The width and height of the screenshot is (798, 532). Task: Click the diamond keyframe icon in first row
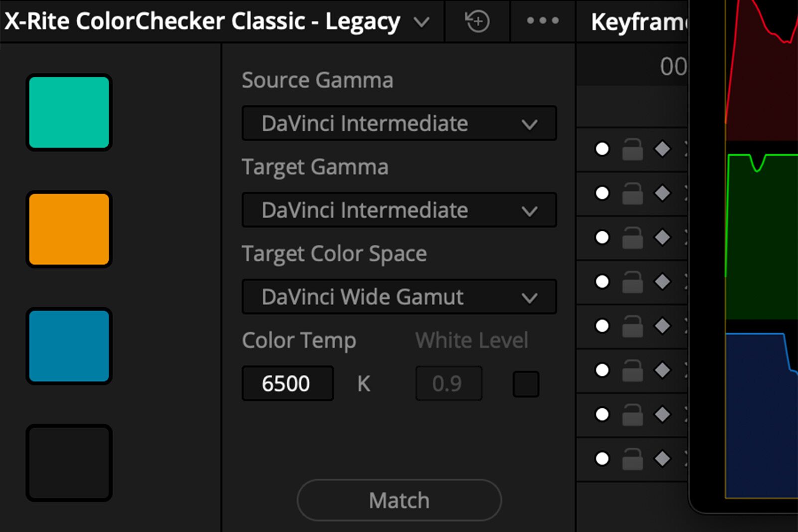click(x=662, y=149)
